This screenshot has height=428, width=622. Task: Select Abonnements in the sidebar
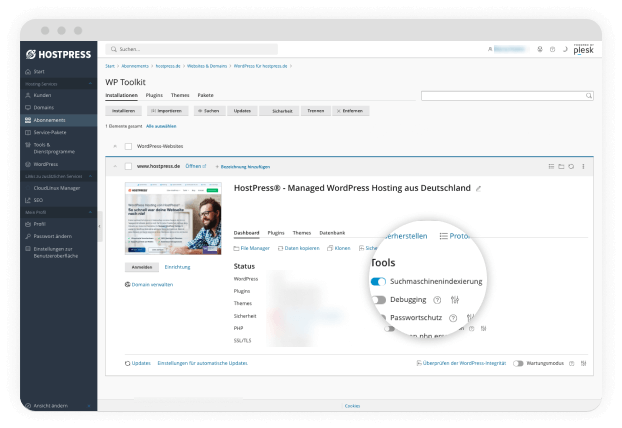click(58, 120)
